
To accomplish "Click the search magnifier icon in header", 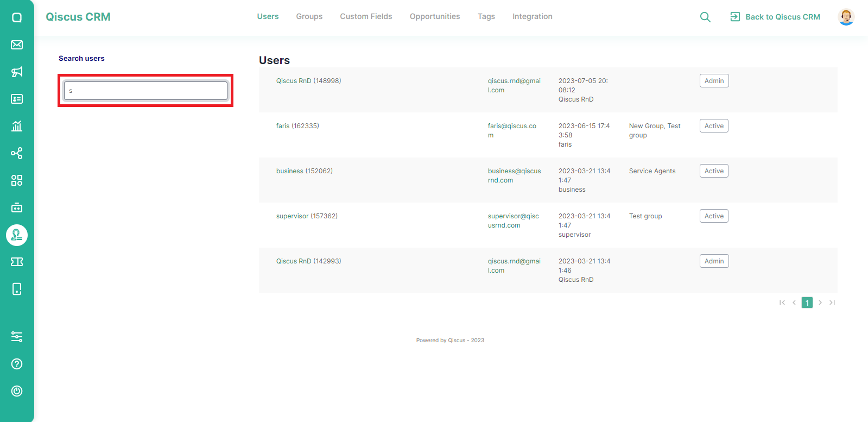I will point(705,17).
